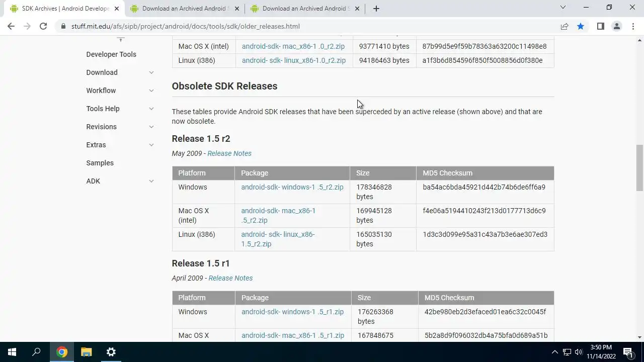Screen dimensions: 644x362
Task: Click the address bar URL
Action: coord(185,26)
